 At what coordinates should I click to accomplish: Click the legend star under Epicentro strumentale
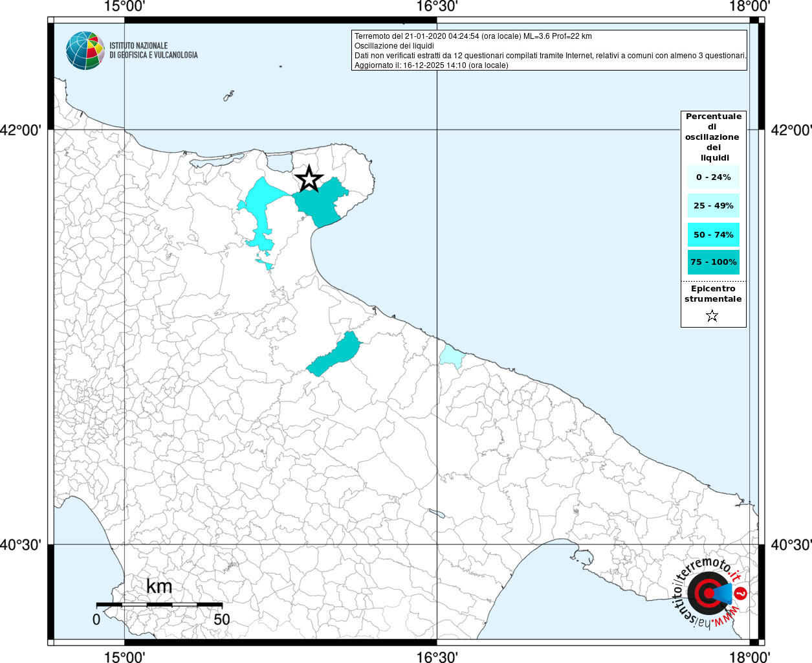pos(712,316)
